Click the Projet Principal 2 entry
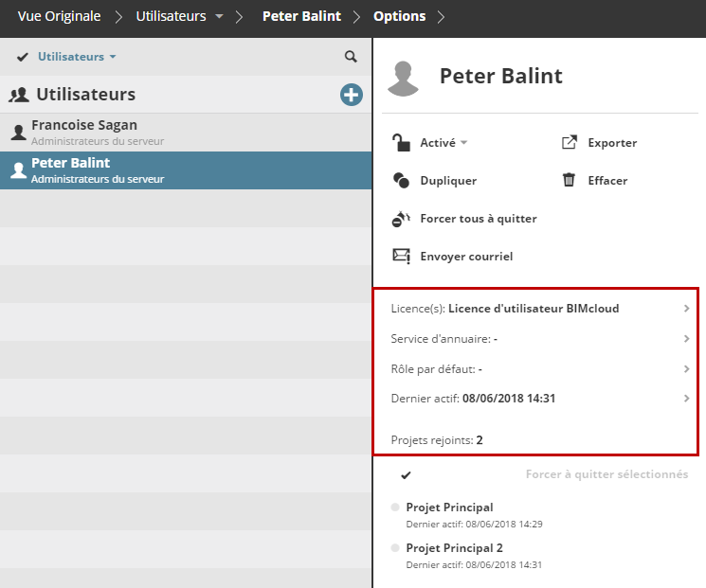 454,548
